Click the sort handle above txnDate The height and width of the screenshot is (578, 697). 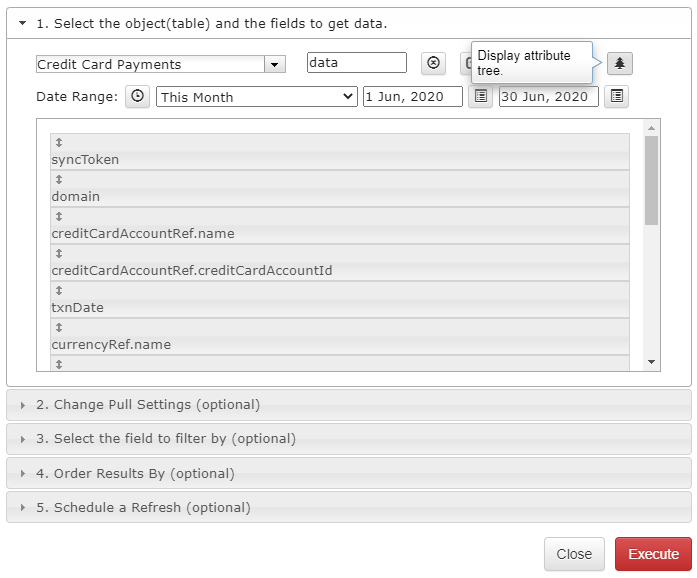point(59,291)
